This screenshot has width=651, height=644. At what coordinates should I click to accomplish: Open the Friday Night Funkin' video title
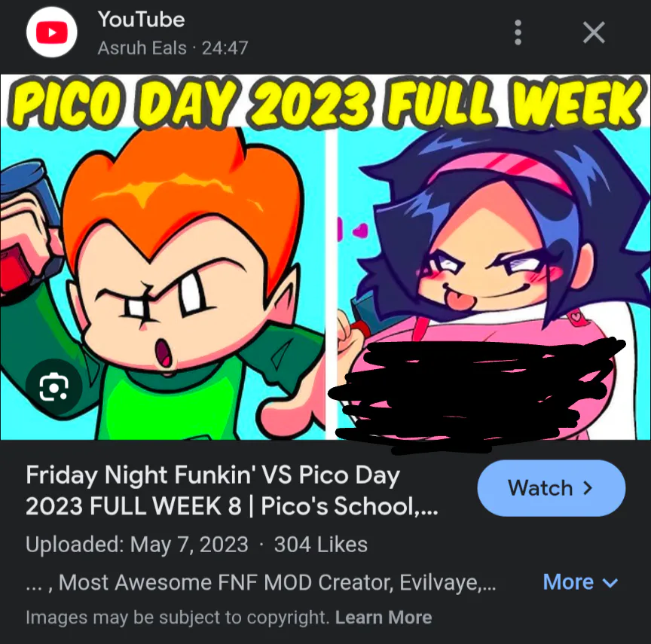[231, 490]
